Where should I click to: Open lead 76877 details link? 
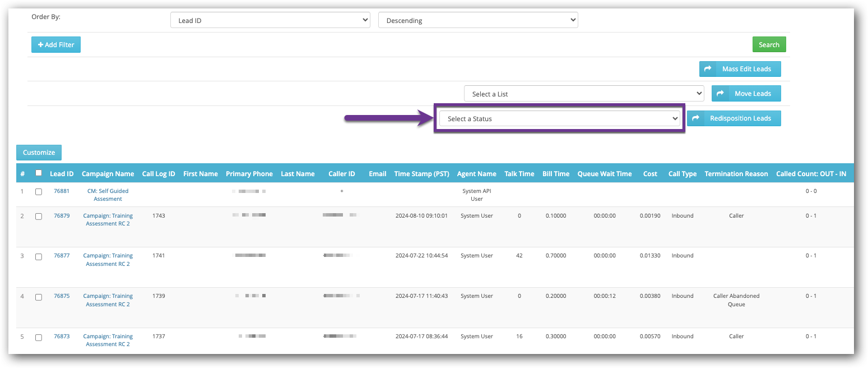pyautogui.click(x=62, y=255)
